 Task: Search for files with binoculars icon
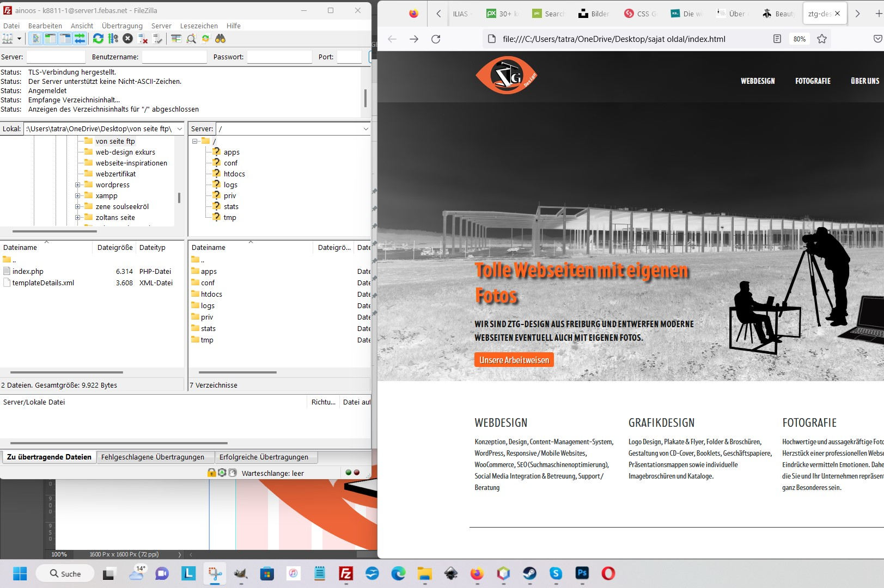220,39
